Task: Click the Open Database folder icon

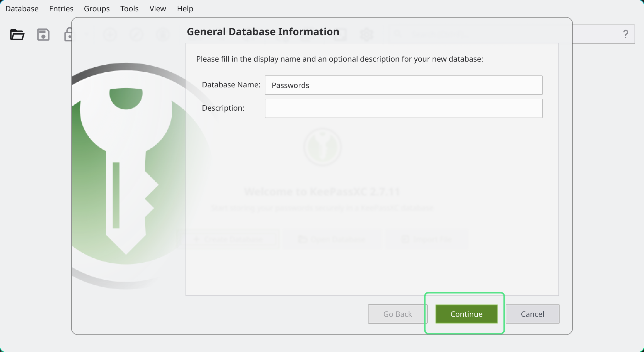Action: (17, 35)
